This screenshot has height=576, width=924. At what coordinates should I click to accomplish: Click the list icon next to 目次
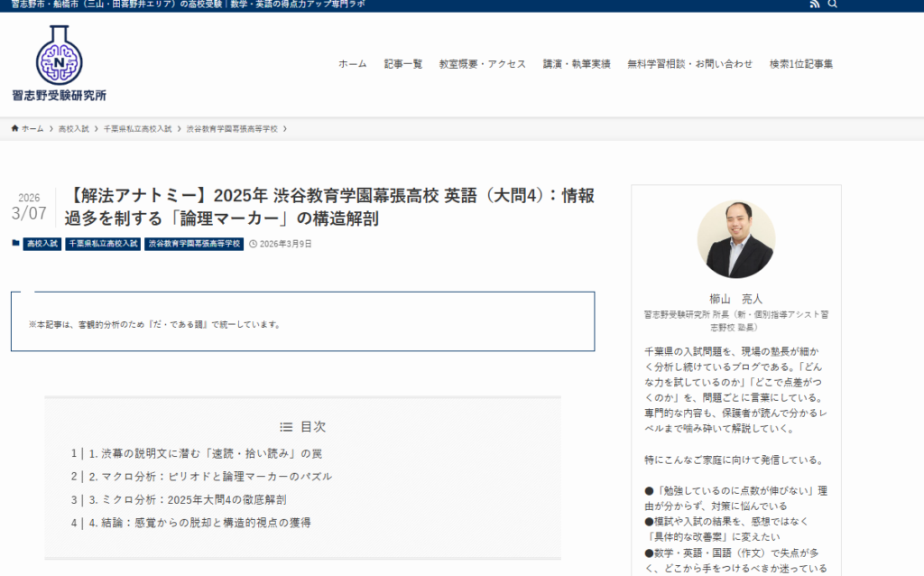[x=286, y=427]
